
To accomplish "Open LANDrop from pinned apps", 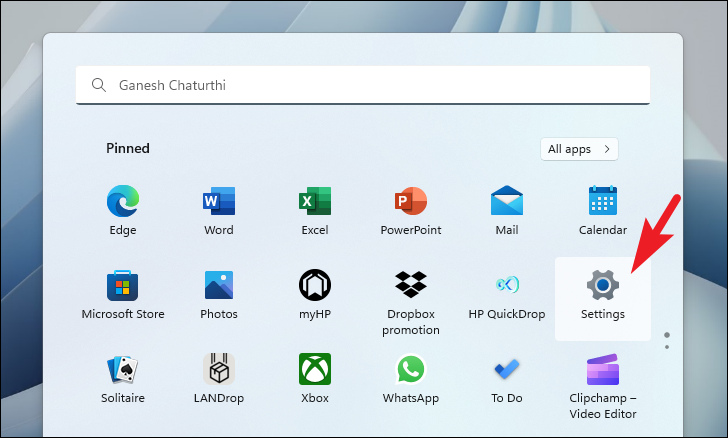I will (x=219, y=369).
